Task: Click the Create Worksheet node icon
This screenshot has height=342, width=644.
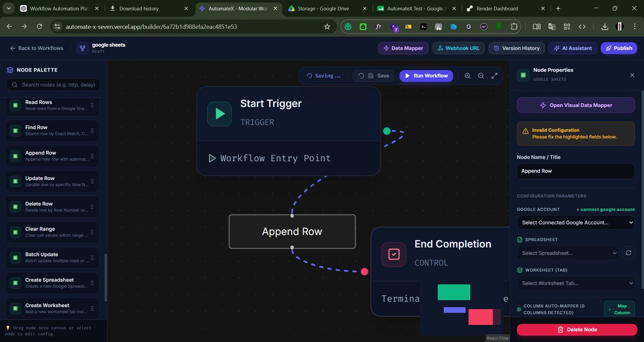Action: click(16, 309)
